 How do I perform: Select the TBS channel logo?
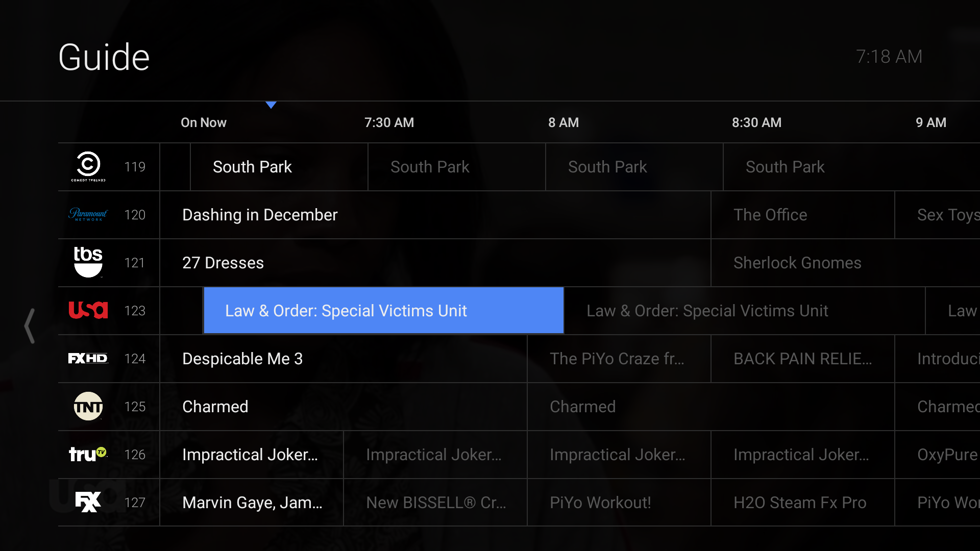88,262
